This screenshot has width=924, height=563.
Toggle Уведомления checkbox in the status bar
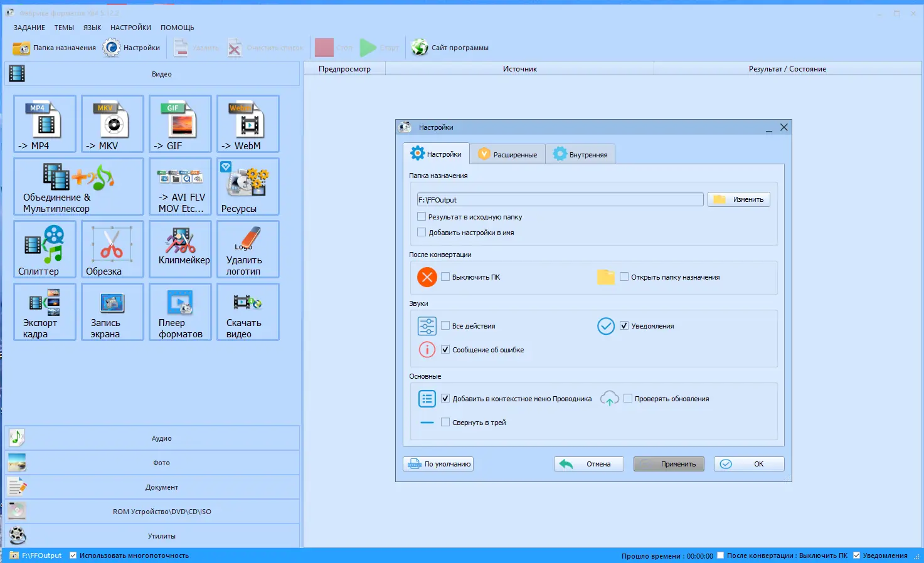[x=857, y=555]
